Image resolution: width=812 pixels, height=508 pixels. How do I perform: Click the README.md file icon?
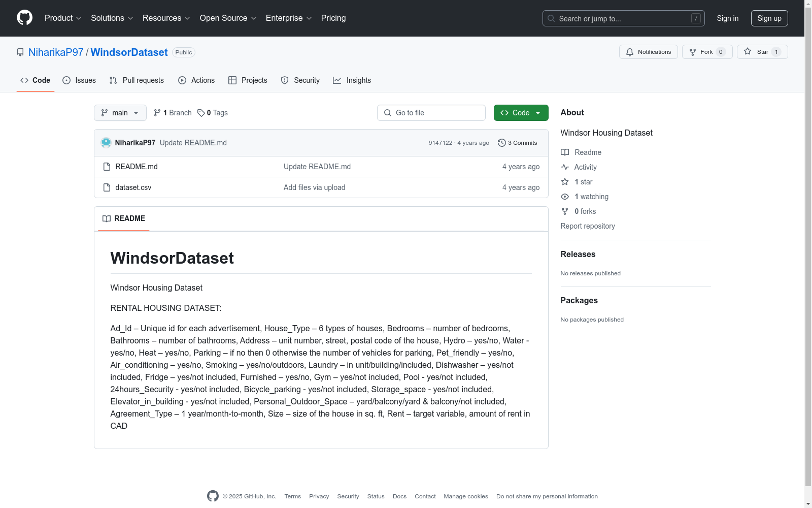pos(107,167)
